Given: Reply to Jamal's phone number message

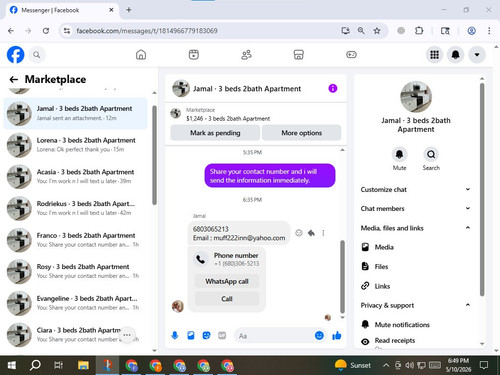Looking at the screenshot, I should pyautogui.click(x=311, y=233).
